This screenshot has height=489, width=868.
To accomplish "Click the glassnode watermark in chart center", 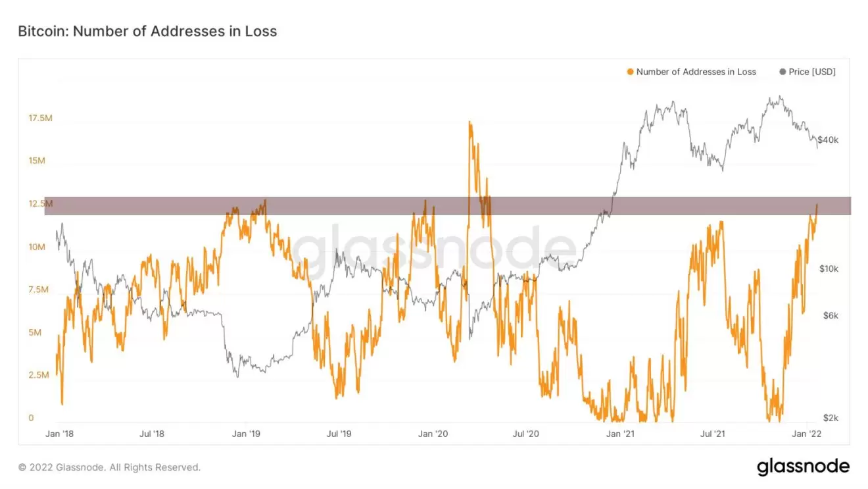I will click(x=434, y=250).
